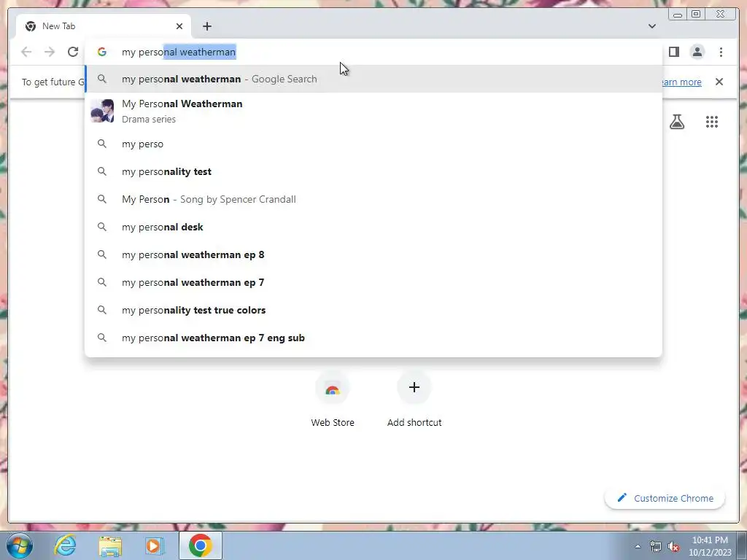This screenshot has width=747, height=560.
Task: Open the Search Labs flask icon
Action: 676,122
